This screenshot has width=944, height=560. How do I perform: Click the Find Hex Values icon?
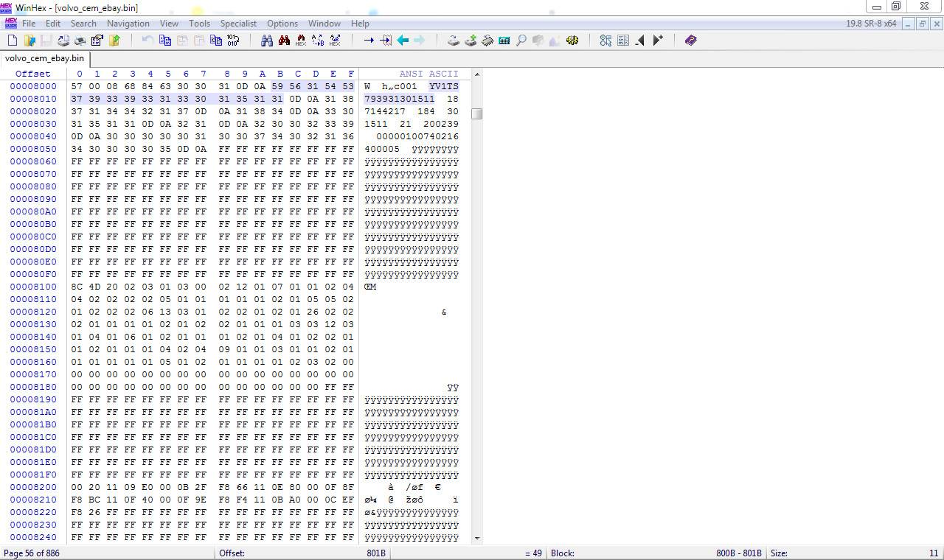pos(301,41)
